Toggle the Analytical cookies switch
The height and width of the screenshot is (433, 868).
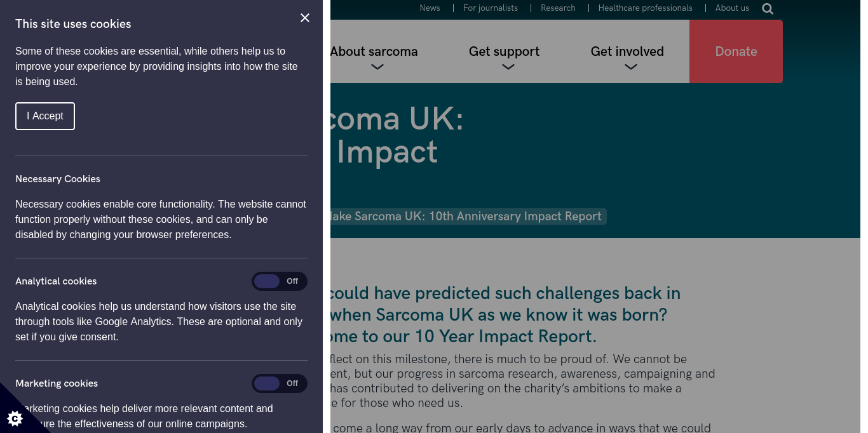(279, 281)
